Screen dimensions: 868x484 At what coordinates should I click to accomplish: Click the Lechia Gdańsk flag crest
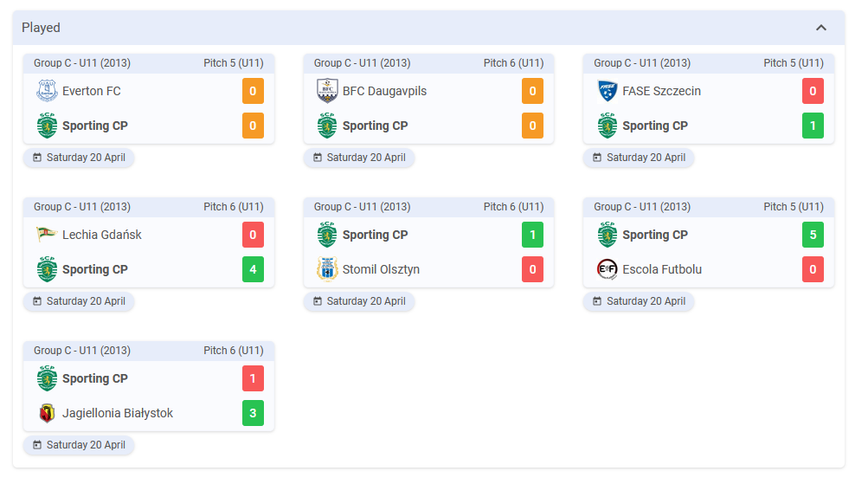[x=47, y=235]
